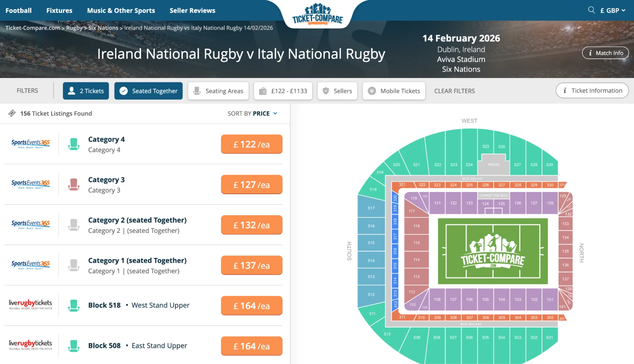The width and height of the screenshot is (634, 364).
Task: Click the search magnifier icon
Action: (x=591, y=10)
